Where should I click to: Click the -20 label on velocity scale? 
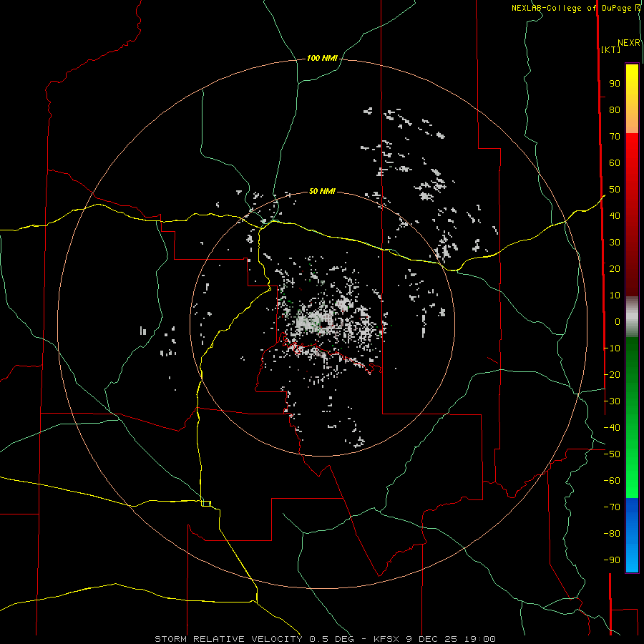tap(612, 374)
